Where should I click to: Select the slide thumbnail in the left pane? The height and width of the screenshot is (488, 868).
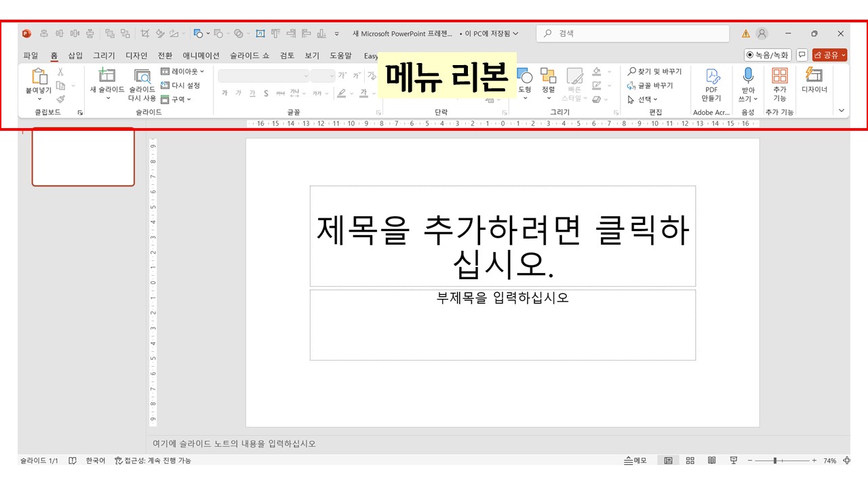83,157
